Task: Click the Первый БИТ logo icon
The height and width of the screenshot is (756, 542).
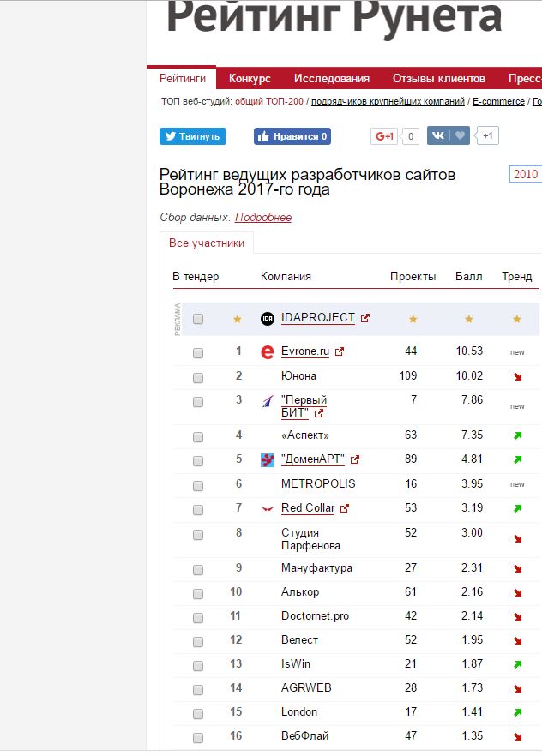Action: click(x=268, y=401)
